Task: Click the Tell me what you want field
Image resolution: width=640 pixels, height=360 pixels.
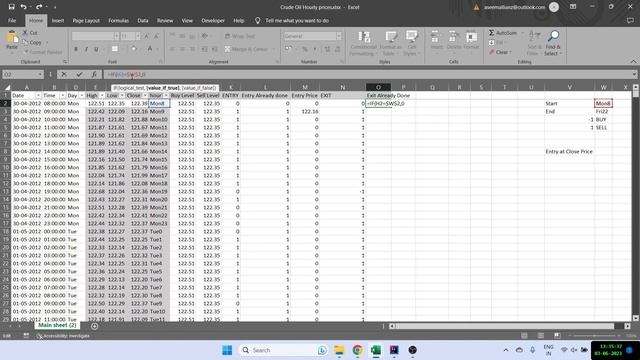Action: [297, 20]
